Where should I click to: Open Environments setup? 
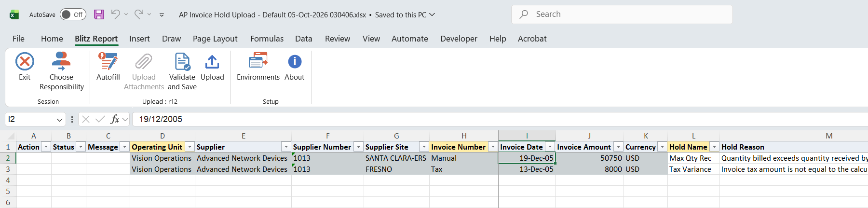[258, 67]
